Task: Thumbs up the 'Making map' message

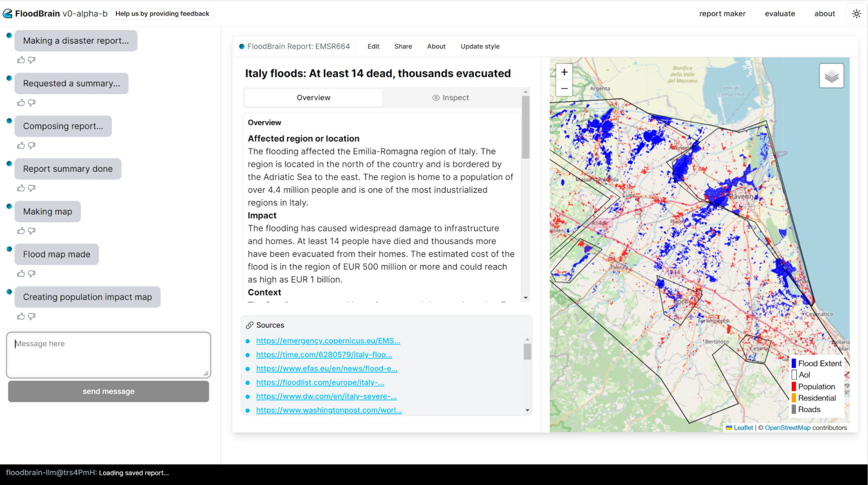Action: coord(21,231)
